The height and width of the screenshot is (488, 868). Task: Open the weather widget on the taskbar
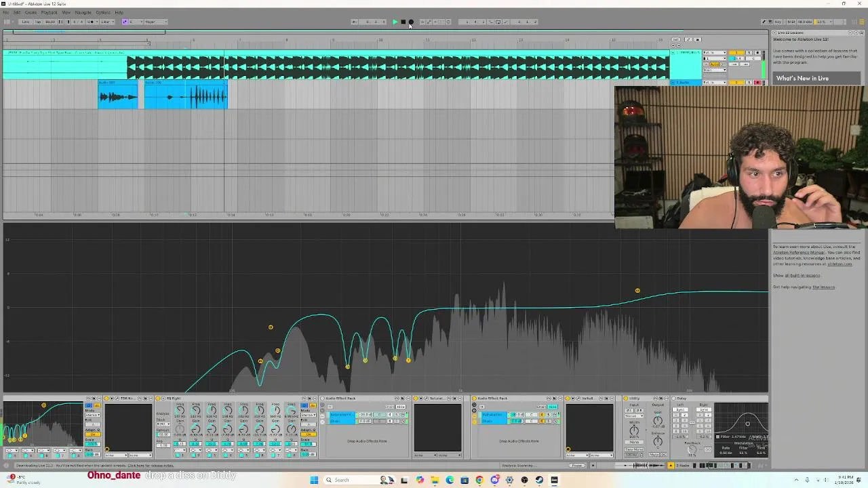point(24,480)
